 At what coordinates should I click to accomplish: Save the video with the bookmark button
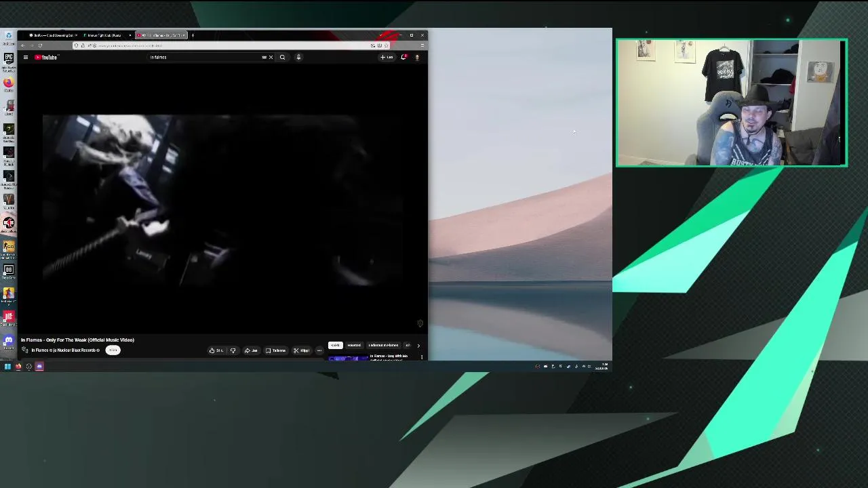(276, 350)
